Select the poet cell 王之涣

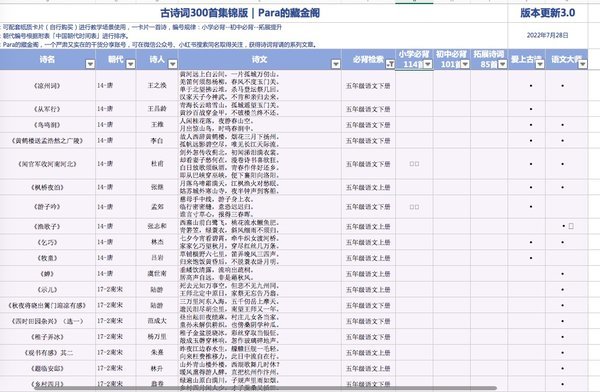pyautogui.click(x=157, y=85)
